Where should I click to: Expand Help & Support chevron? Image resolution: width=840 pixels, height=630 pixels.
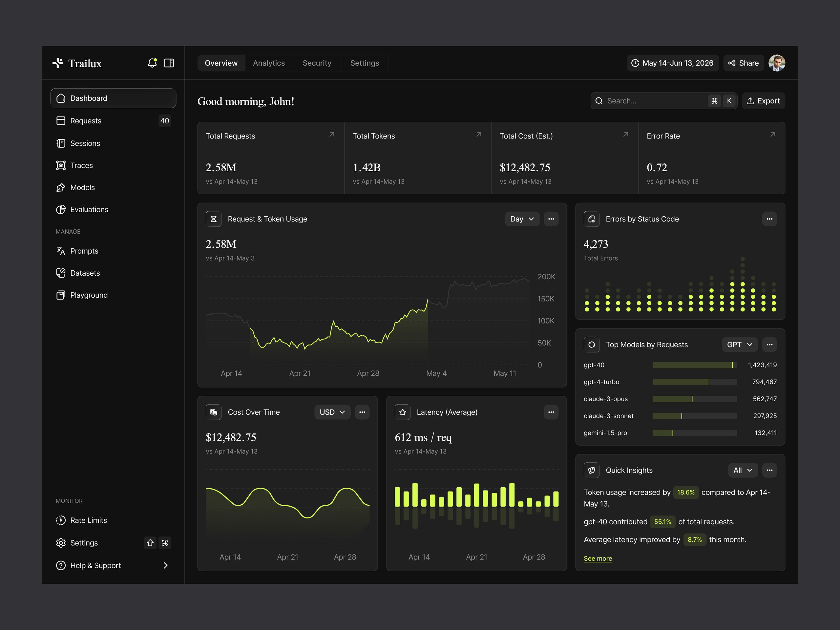click(166, 565)
